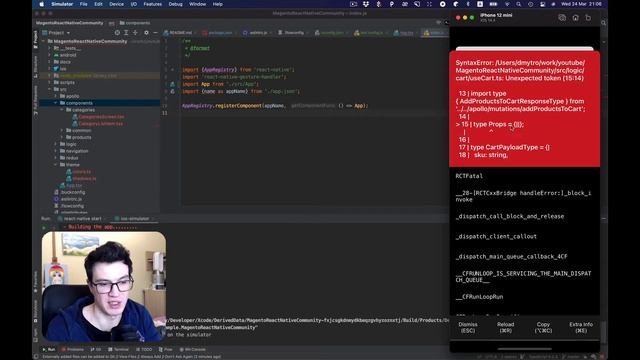
Task: Click Copy in the error screen
Action: (543, 327)
